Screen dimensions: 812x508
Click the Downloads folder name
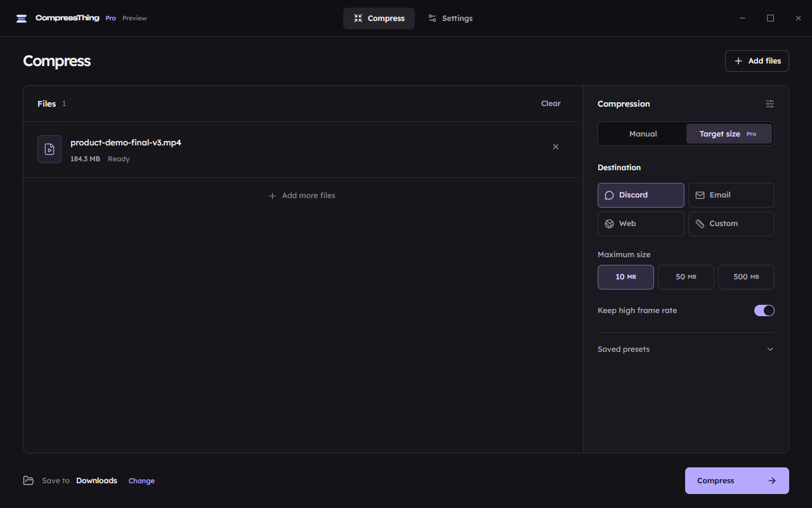[x=96, y=481]
